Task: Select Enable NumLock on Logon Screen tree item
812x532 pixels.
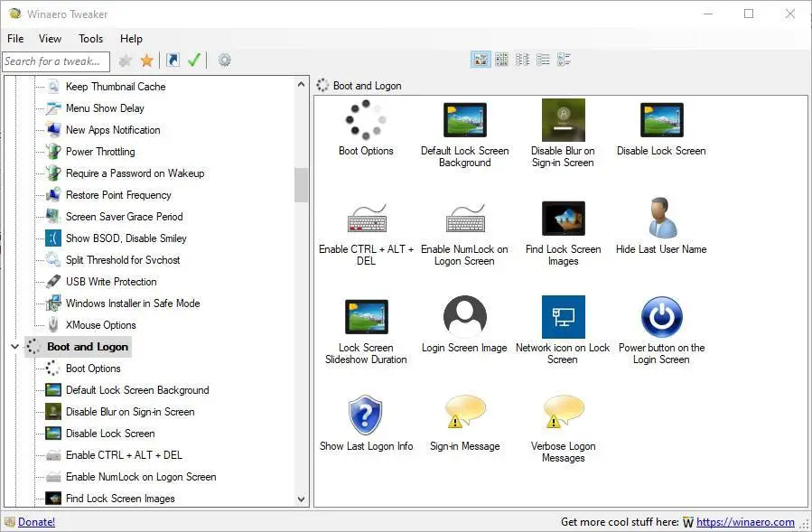Action: point(141,477)
